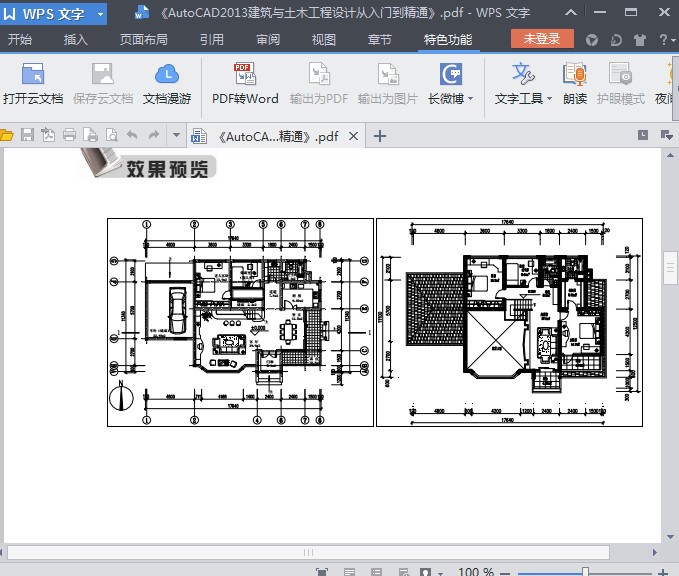This screenshot has width=679, height=576.
Task: Select outline view in status bar
Action: 376,572
